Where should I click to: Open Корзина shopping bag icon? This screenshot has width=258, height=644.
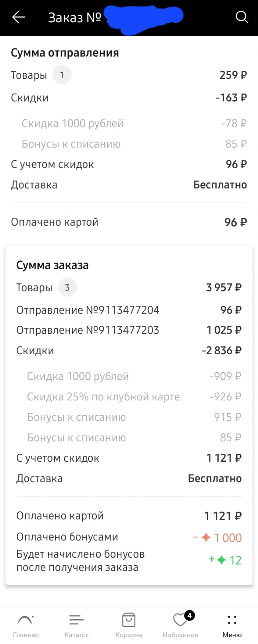pyautogui.click(x=129, y=620)
